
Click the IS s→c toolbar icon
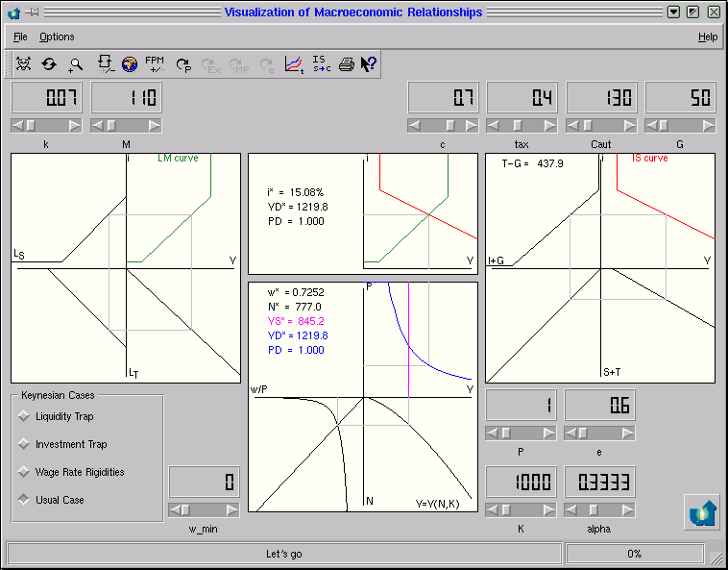coord(322,64)
